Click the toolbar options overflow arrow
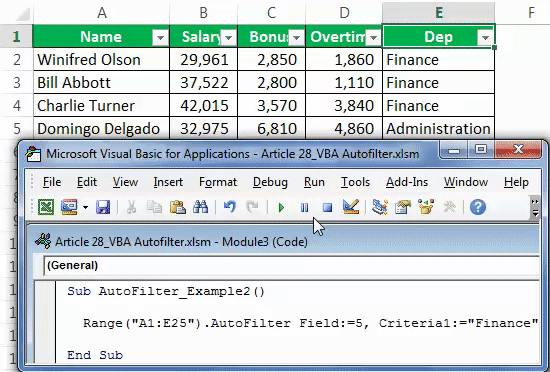Image resolution: width=550 pixels, height=372 pixels. click(x=535, y=208)
